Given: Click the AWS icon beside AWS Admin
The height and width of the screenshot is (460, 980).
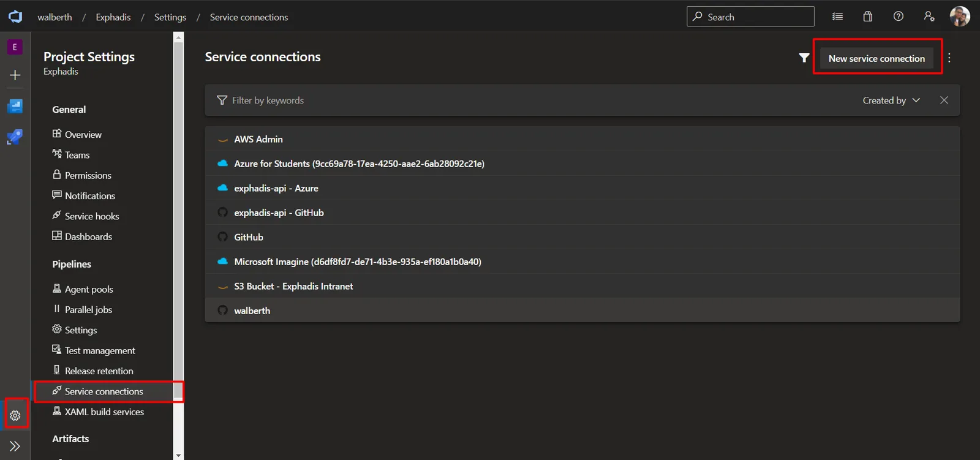Looking at the screenshot, I should [x=222, y=140].
